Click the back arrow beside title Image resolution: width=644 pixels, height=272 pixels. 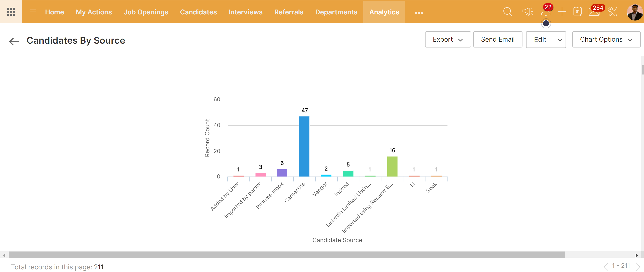[14, 41]
